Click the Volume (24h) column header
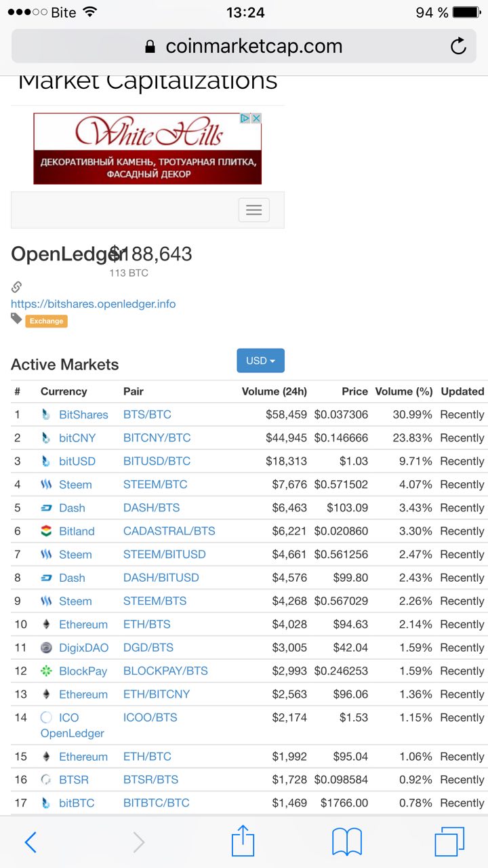Image resolution: width=488 pixels, height=868 pixels. [x=274, y=391]
